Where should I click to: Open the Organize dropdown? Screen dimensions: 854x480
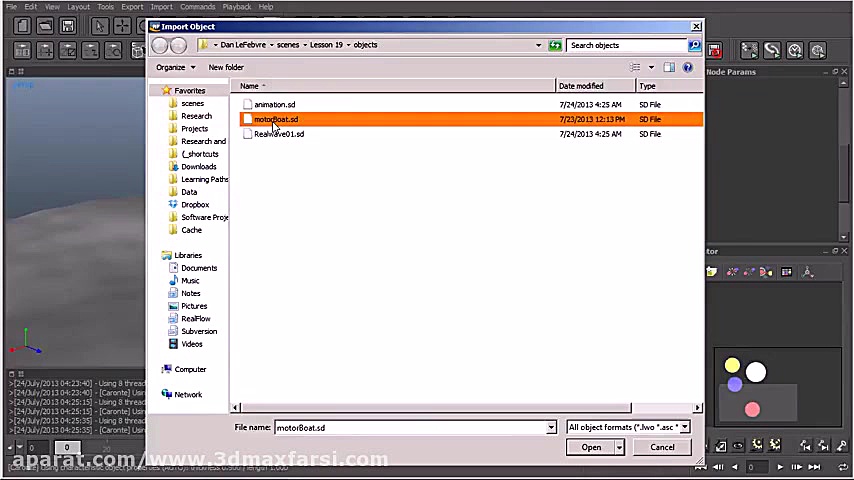[175, 67]
